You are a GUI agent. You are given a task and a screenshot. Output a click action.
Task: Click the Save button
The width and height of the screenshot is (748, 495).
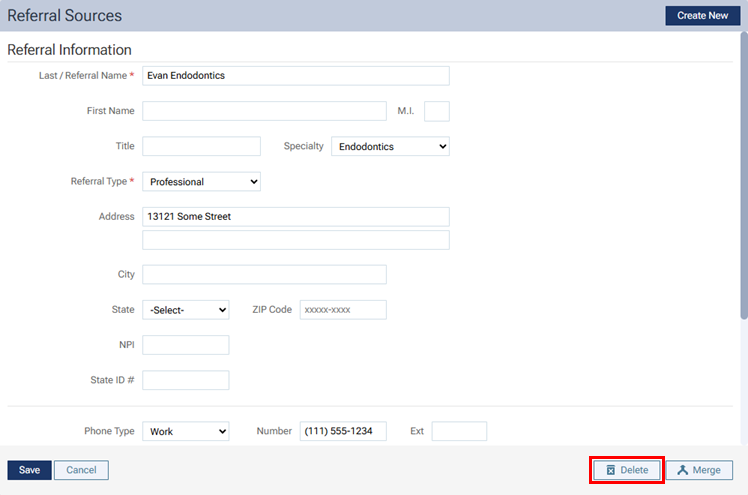click(x=29, y=470)
